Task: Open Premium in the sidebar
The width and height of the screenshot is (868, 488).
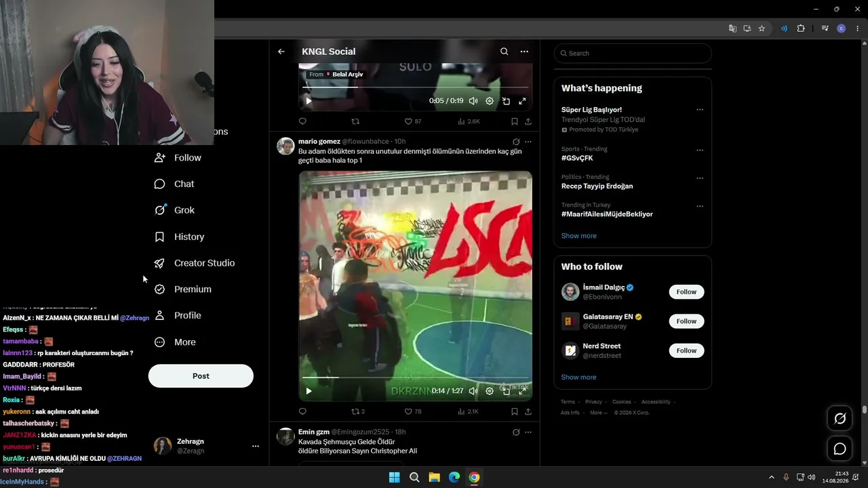Action: tap(182, 289)
